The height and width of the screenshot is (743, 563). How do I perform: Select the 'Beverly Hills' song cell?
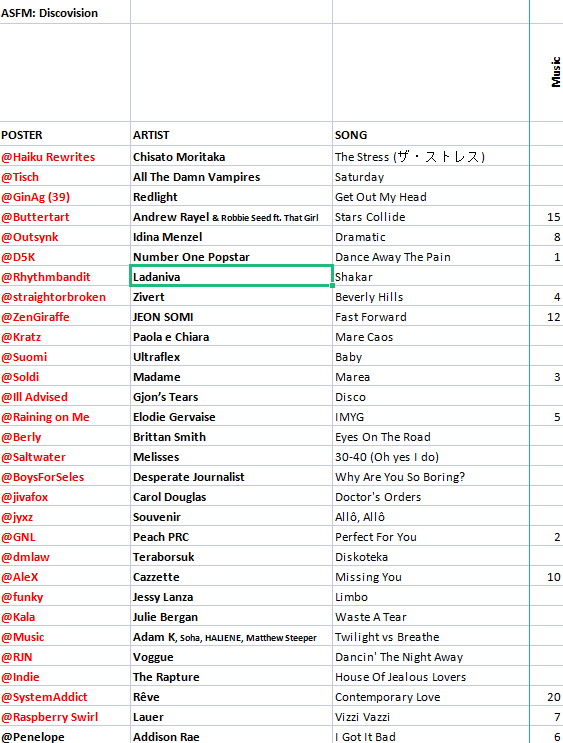(431, 297)
